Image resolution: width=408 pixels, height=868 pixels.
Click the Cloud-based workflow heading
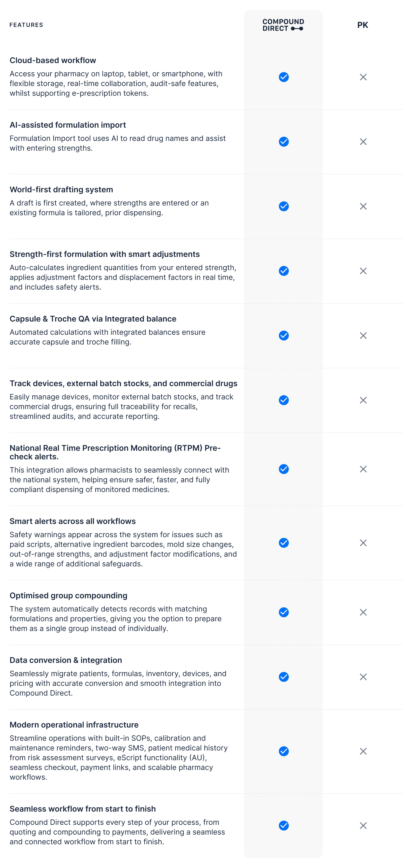pyautogui.click(x=53, y=60)
